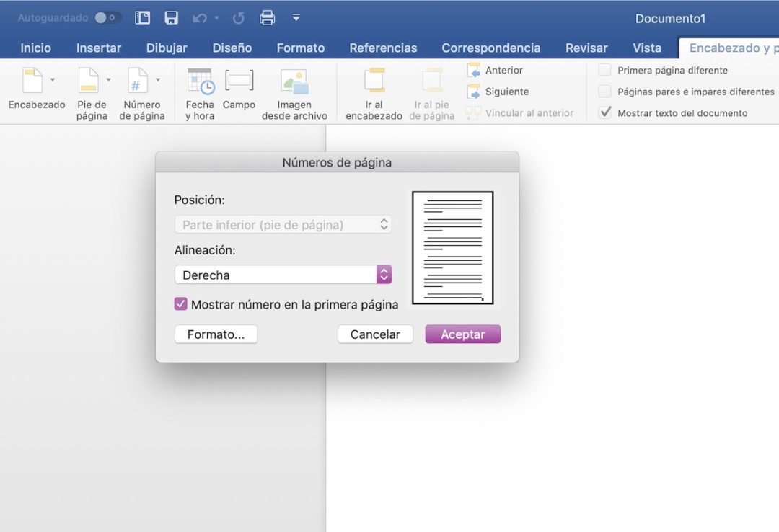Go to the Correspondencia tab
This screenshot has height=532, width=779.
(x=491, y=48)
